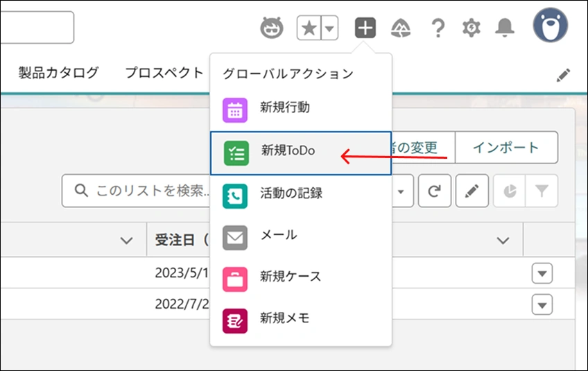The width and height of the screenshot is (588, 371).
Task: Open the Setup gear icon
Action: (x=472, y=28)
